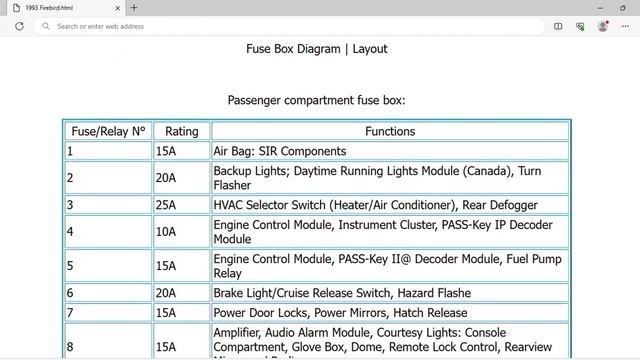
Task: Select fuse number cell '3'
Action: coord(108,204)
